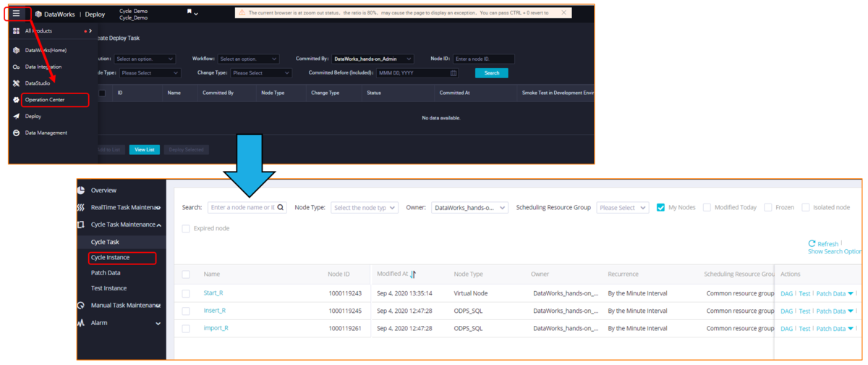Open the Committed By dropdown
Image resolution: width=868 pixels, height=365 pixels.
point(373,59)
